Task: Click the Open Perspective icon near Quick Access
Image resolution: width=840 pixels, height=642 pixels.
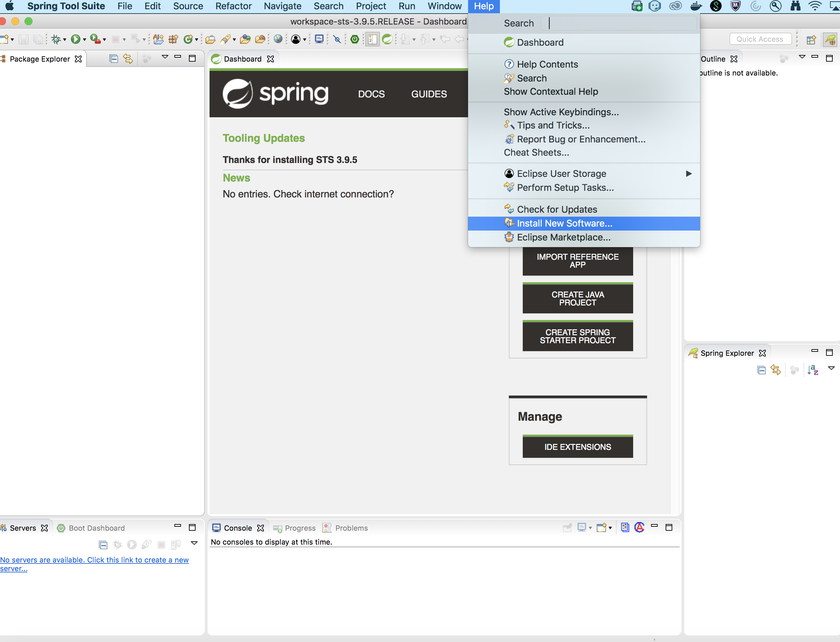Action: (x=811, y=39)
